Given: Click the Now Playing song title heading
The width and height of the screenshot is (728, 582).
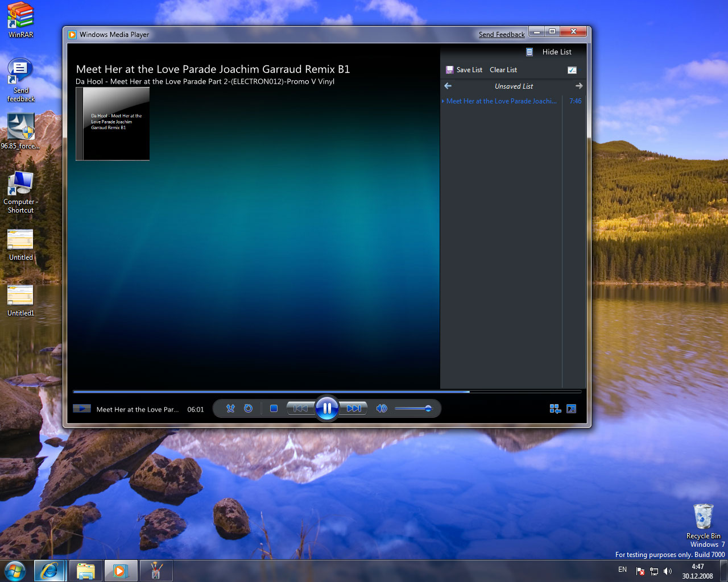Looking at the screenshot, I should point(213,69).
